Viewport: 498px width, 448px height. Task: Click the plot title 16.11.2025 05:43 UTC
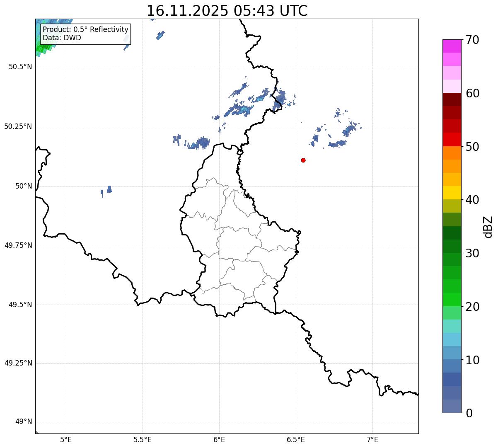[x=227, y=10]
